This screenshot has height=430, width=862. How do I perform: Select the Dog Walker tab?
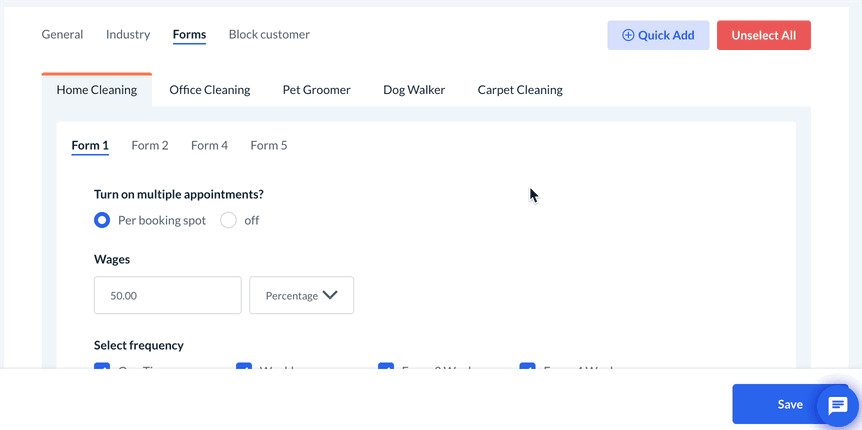[x=414, y=90]
